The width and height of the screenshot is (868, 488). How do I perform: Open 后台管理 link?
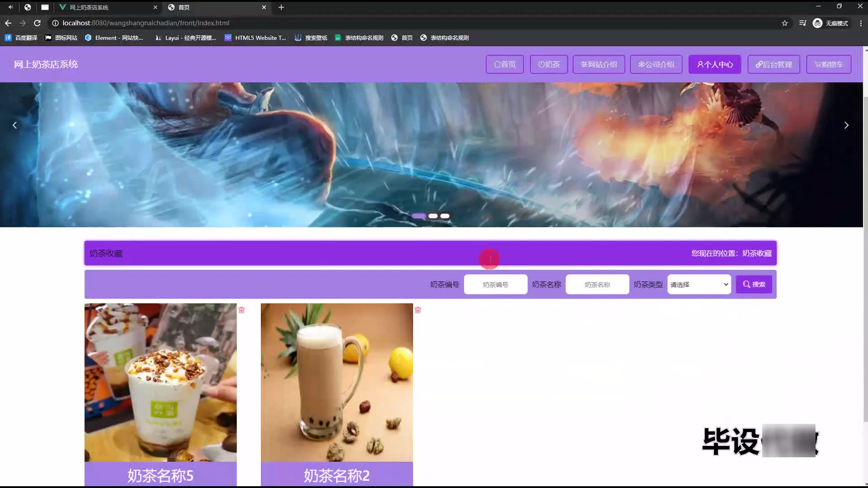[x=774, y=64]
